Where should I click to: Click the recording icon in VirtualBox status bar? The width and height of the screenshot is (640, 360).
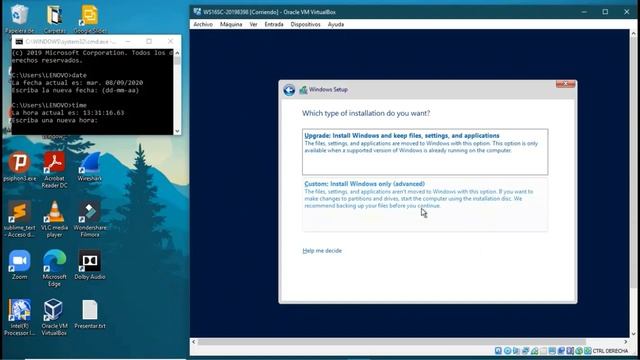pos(561,351)
